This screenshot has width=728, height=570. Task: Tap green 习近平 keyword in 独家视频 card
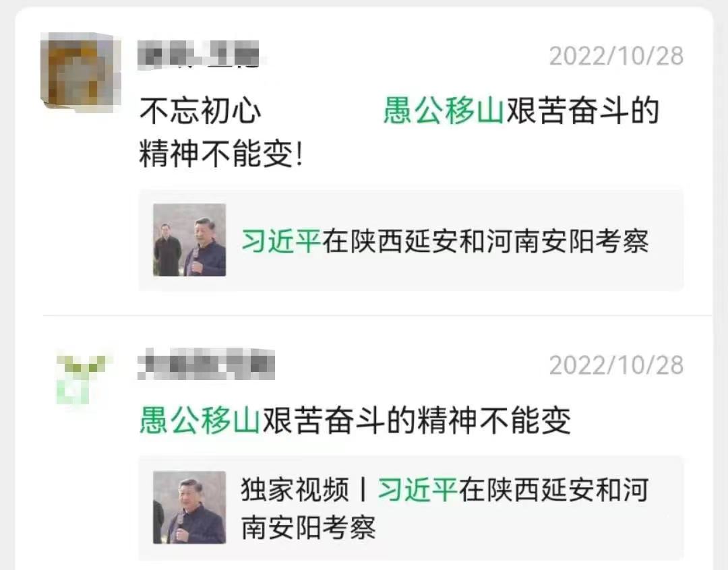[x=418, y=490]
